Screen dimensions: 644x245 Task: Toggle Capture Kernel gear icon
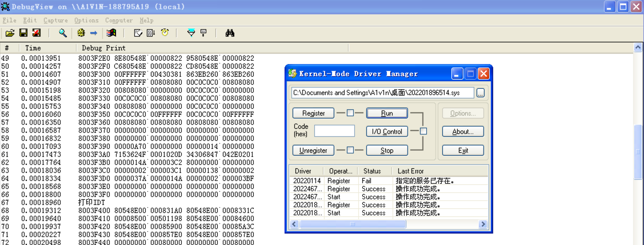pos(81,33)
